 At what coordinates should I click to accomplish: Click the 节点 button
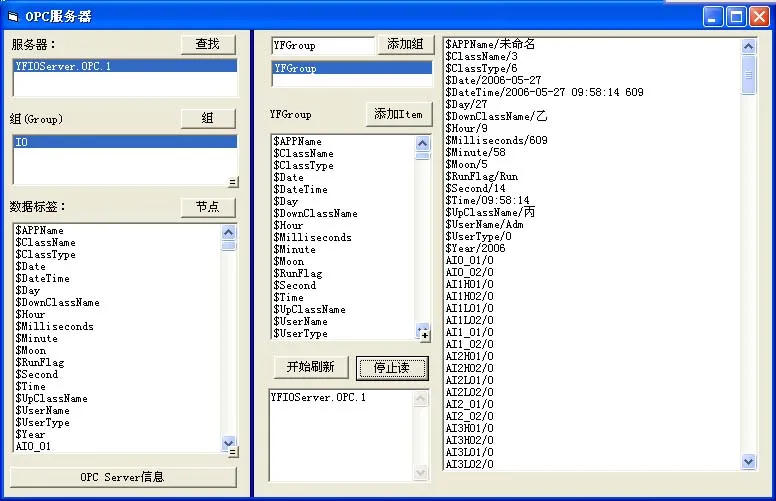click(208, 207)
